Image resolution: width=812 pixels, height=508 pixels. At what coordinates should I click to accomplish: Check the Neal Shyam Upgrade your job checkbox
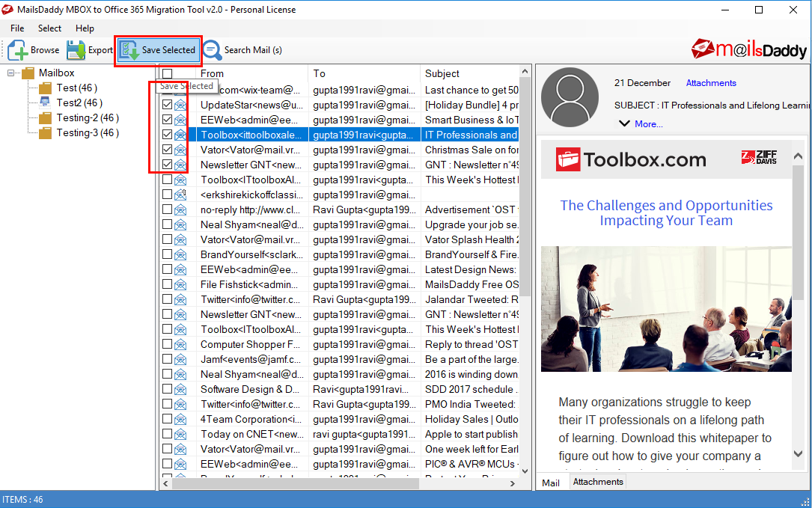[x=167, y=224]
